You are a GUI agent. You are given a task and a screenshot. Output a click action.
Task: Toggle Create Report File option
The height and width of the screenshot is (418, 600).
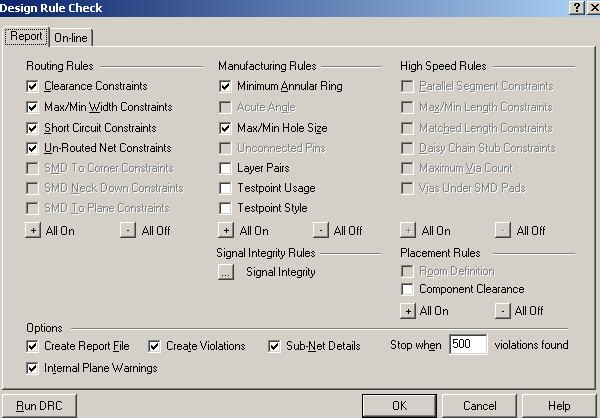click(34, 346)
